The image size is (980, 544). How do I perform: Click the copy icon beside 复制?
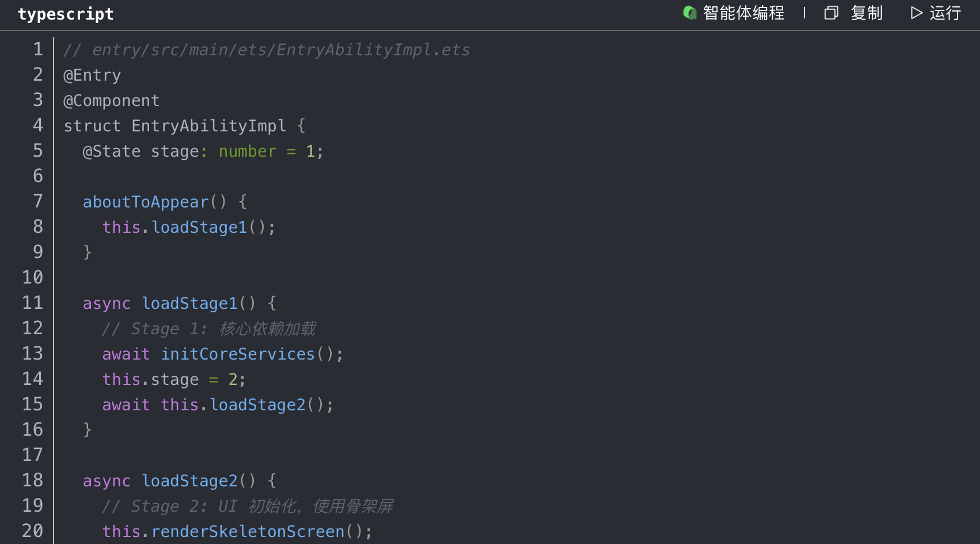831,13
